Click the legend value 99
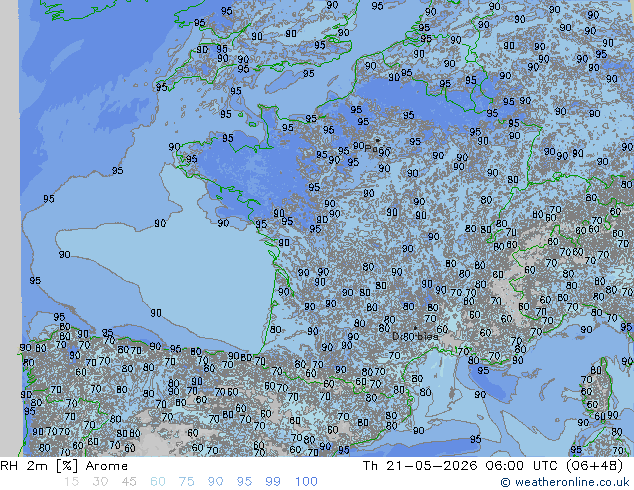 (x=273, y=482)
